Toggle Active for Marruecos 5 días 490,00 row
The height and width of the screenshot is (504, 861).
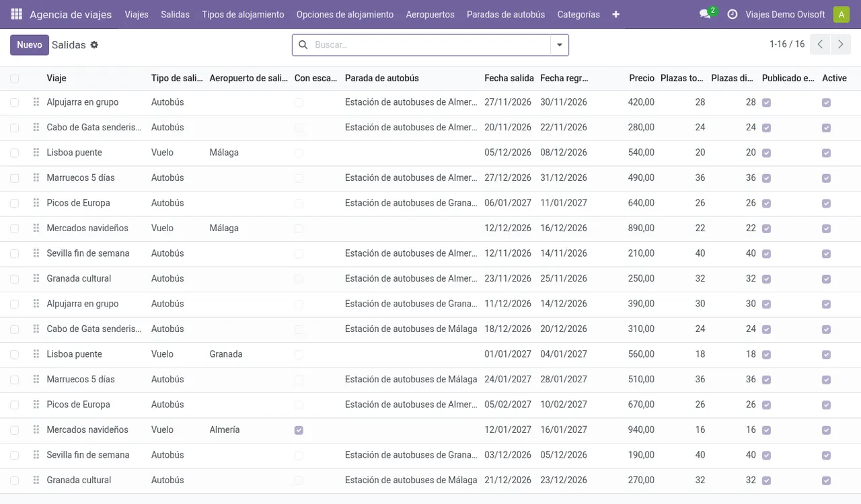pos(826,178)
